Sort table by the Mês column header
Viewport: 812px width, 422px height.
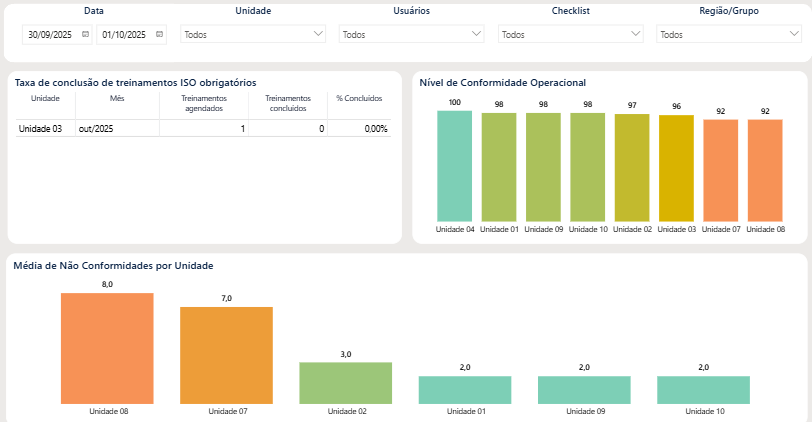117,99
